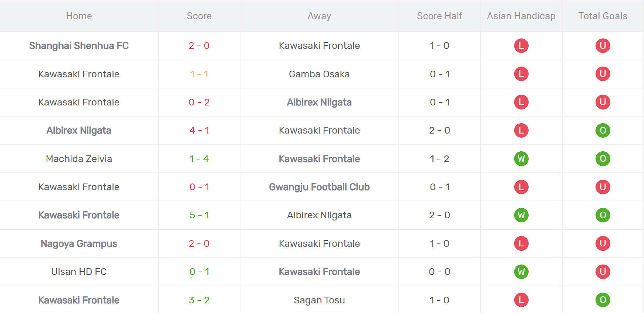Screen dimensions: 644x313
Task: Click the O total goals badge in Sagan Tosu row
Action: tap(603, 300)
